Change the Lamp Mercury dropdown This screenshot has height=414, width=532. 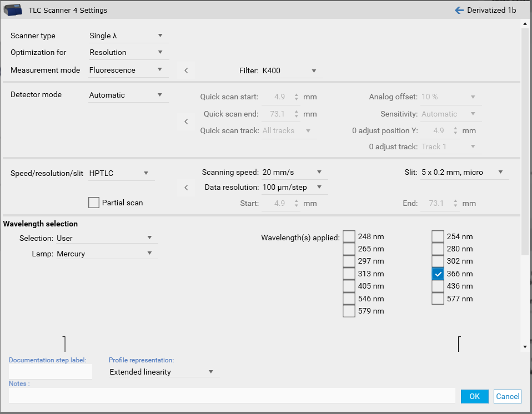point(107,254)
